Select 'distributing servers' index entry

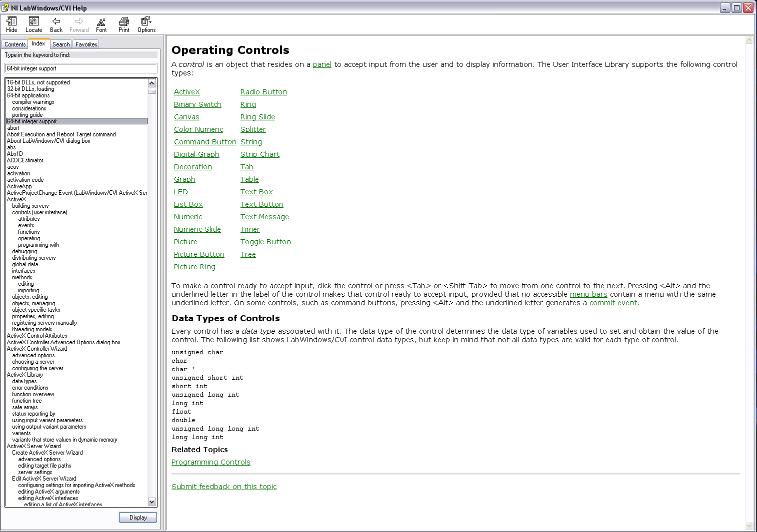pyautogui.click(x=34, y=258)
